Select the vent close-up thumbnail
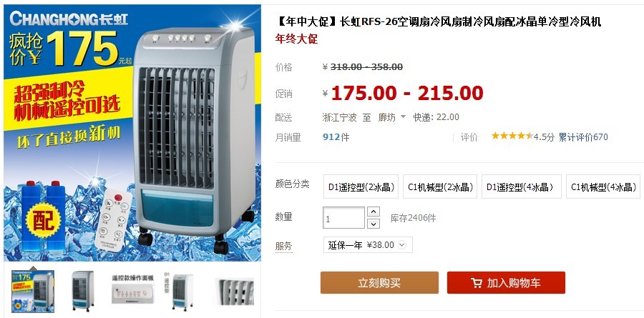 pyautogui.click(x=234, y=292)
